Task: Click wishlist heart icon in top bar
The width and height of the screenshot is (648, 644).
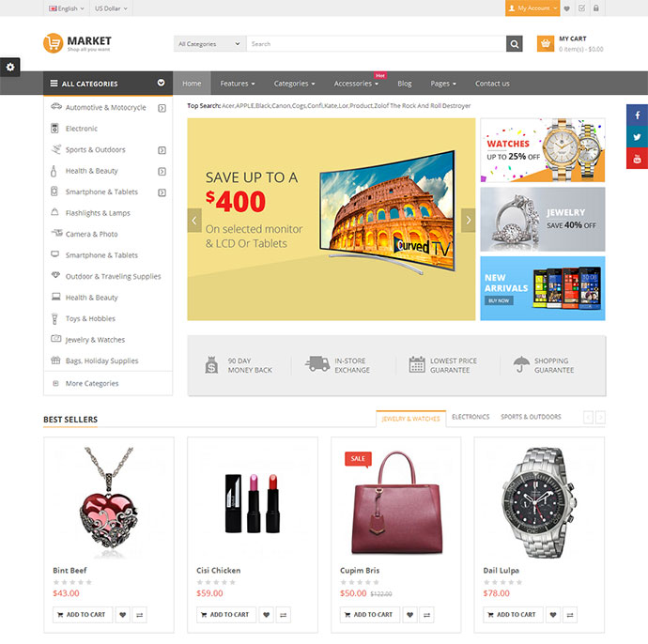Action: (x=567, y=8)
